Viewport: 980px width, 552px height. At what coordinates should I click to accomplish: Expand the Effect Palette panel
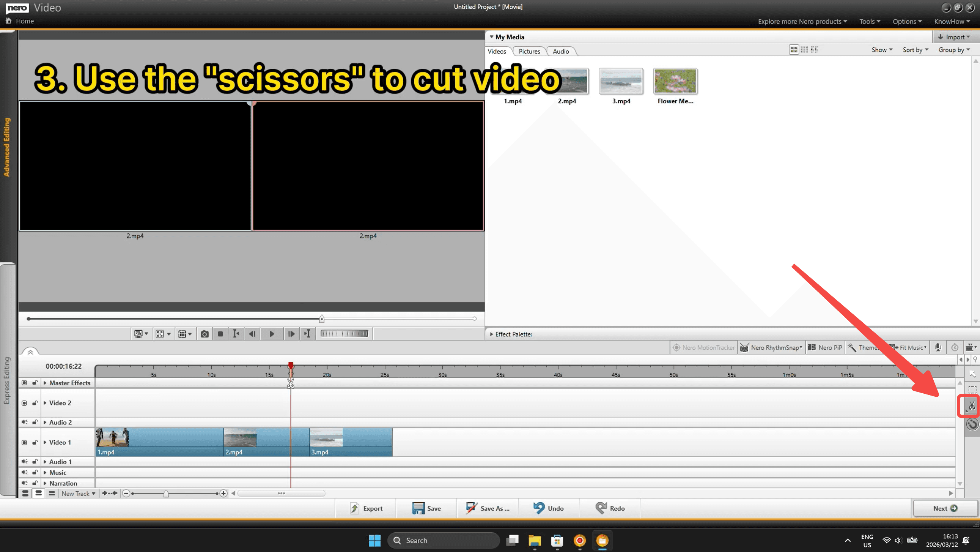pyautogui.click(x=492, y=334)
